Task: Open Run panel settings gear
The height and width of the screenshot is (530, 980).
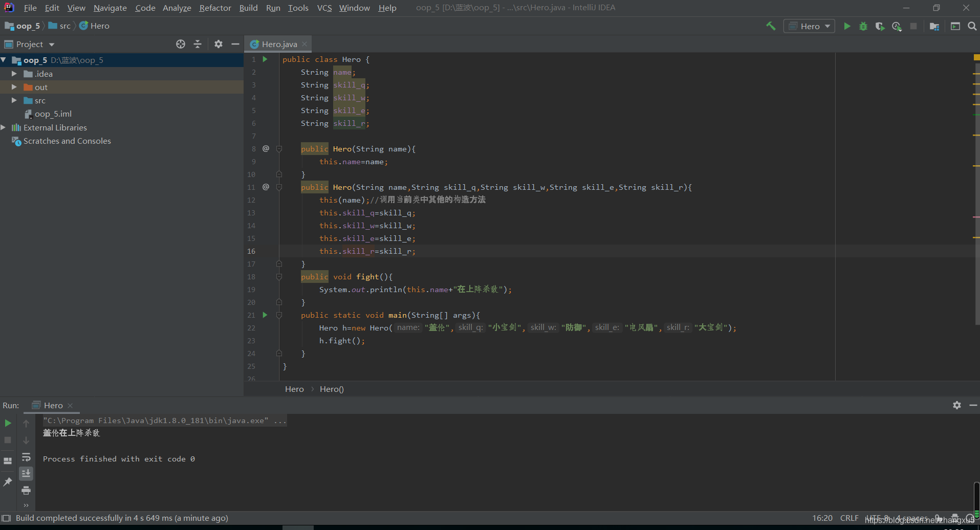Action: point(957,405)
